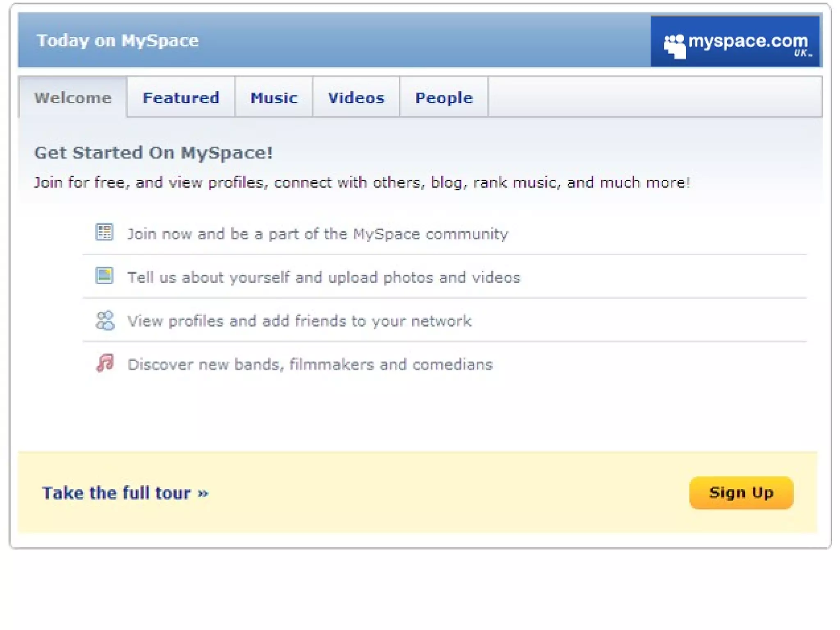This screenshot has height=630, width=840.
Task: Open the Videos tab
Action: pyautogui.click(x=356, y=98)
